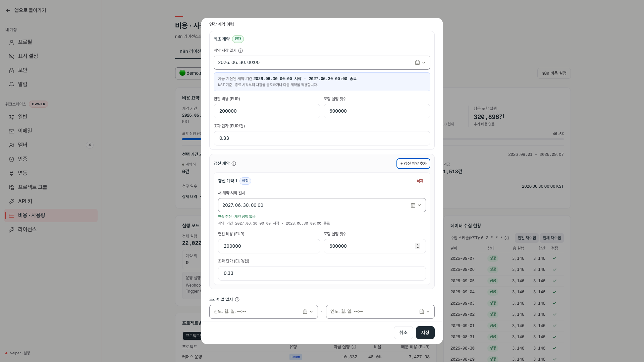Click the 현재 badge on 최초 계약
Viewport: 644px width, 362px height.
click(238, 39)
